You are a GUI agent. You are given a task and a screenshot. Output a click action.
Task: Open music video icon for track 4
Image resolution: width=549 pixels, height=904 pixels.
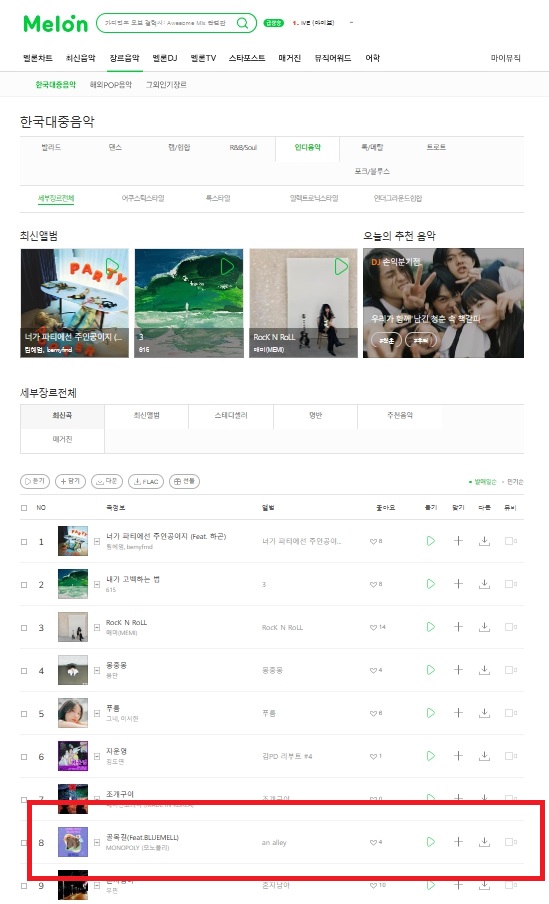tap(510, 670)
